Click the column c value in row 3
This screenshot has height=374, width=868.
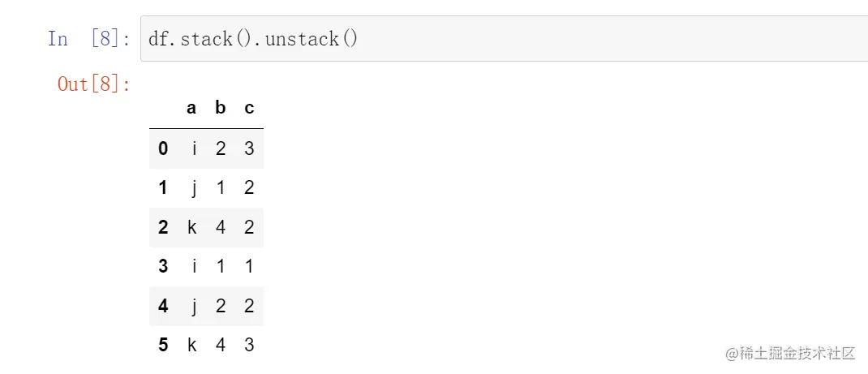(x=249, y=266)
